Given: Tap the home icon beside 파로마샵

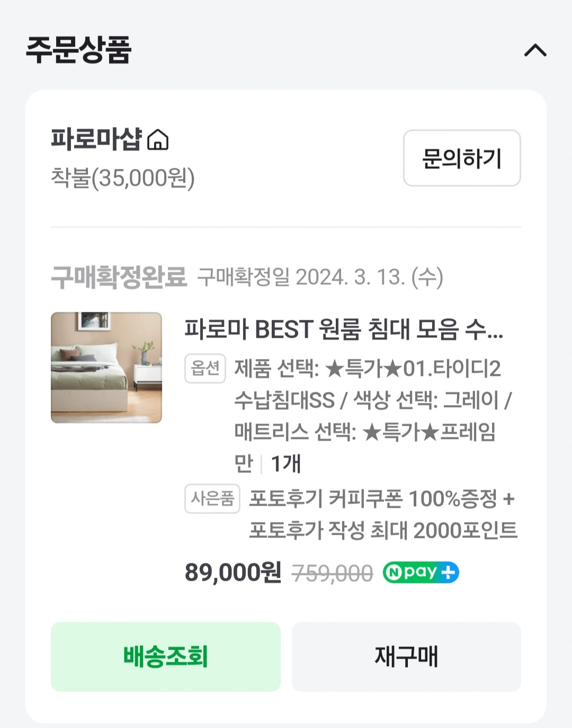Looking at the screenshot, I should pyautogui.click(x=158, y=140).
